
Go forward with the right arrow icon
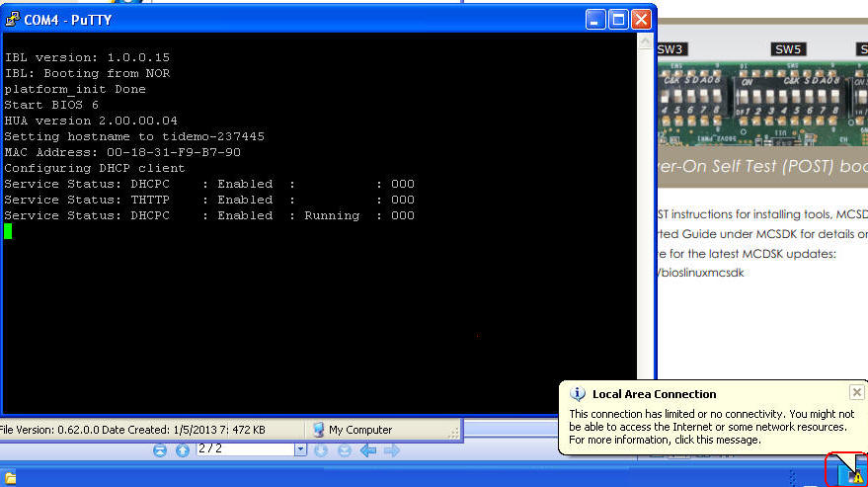tap(392, 450)
